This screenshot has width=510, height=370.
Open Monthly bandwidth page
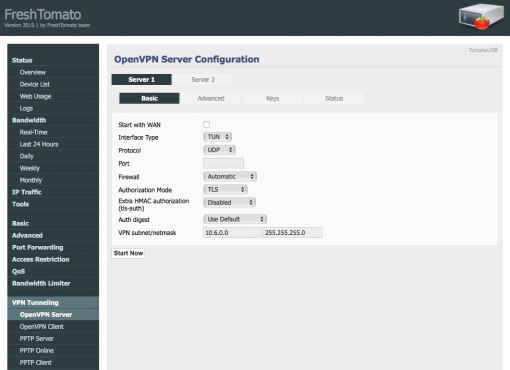(x=53, y=180)
